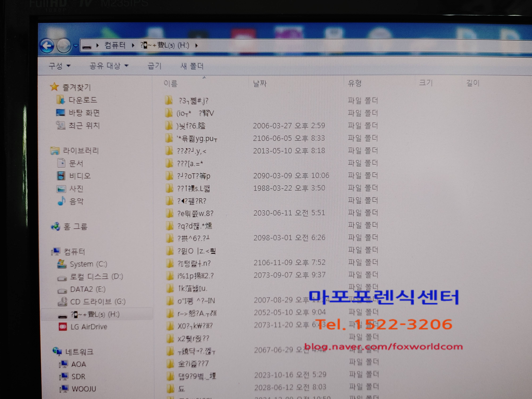Select the 홈 그룹 icon
The image size is (532, 399).
pos(56,226)
